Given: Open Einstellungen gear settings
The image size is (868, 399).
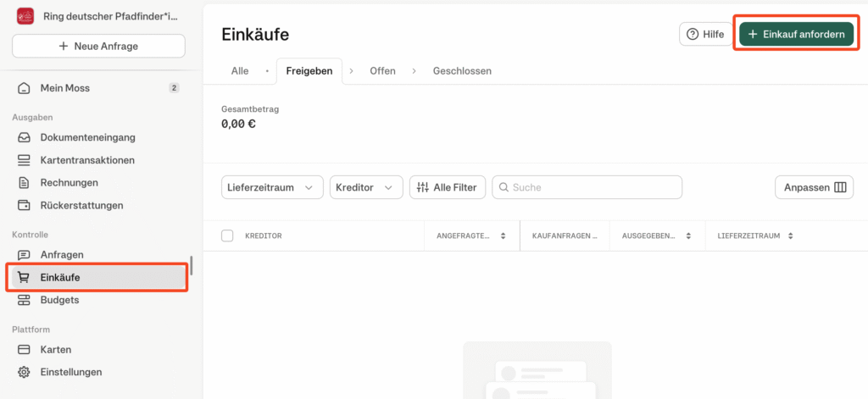Looking at the screenshot, I should (24, 372).
